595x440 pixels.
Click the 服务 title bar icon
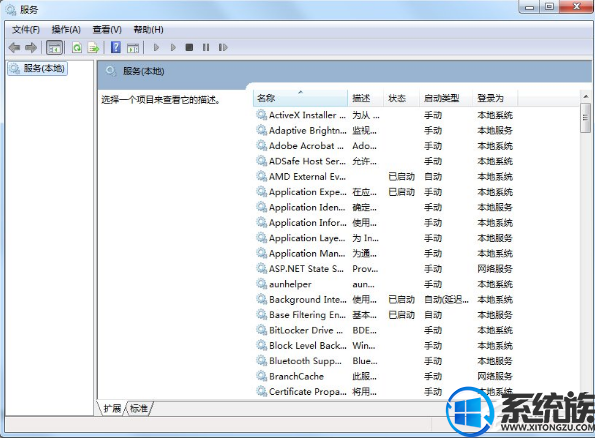pos(11,9)
